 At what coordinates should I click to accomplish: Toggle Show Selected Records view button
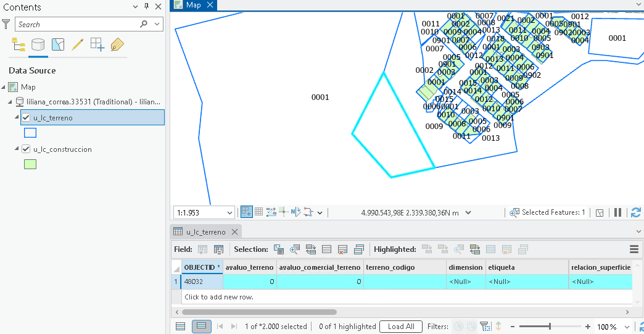click(201, 326)
